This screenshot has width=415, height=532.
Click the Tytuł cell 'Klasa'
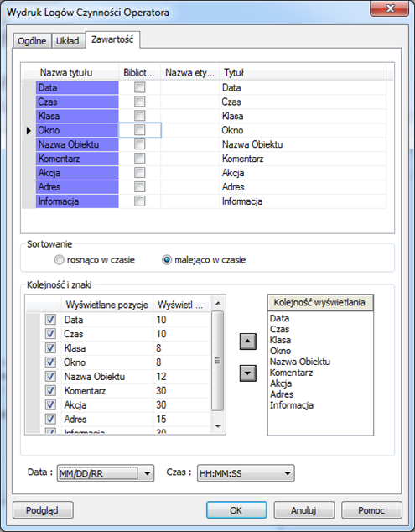coord(303,116)
